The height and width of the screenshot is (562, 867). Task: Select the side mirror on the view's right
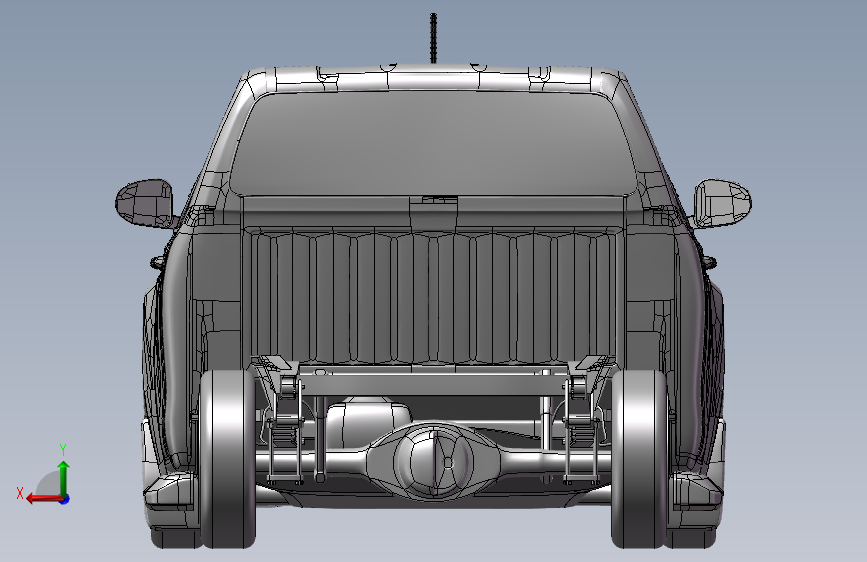point(722,203)
